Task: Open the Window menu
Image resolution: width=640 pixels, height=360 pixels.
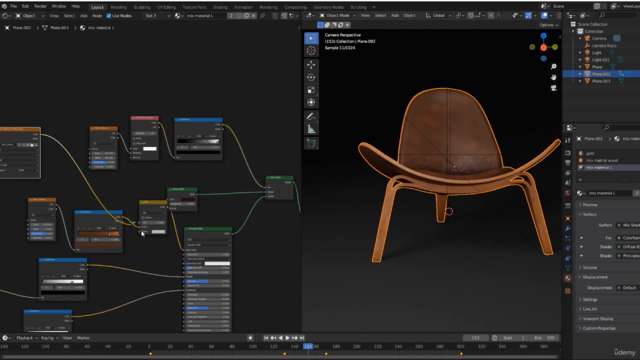Action: click(x=59, y=7)
